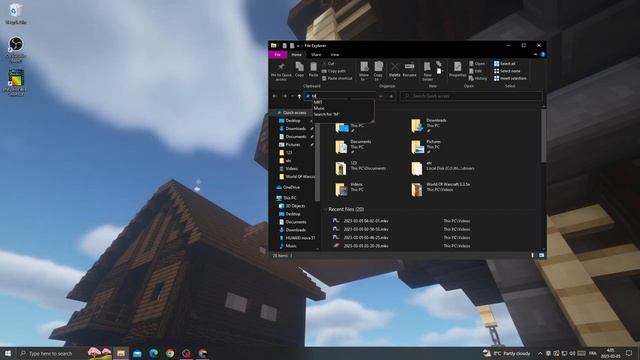
Task: Open Recycle Bin on desktop
Action: tap(16, 13)
